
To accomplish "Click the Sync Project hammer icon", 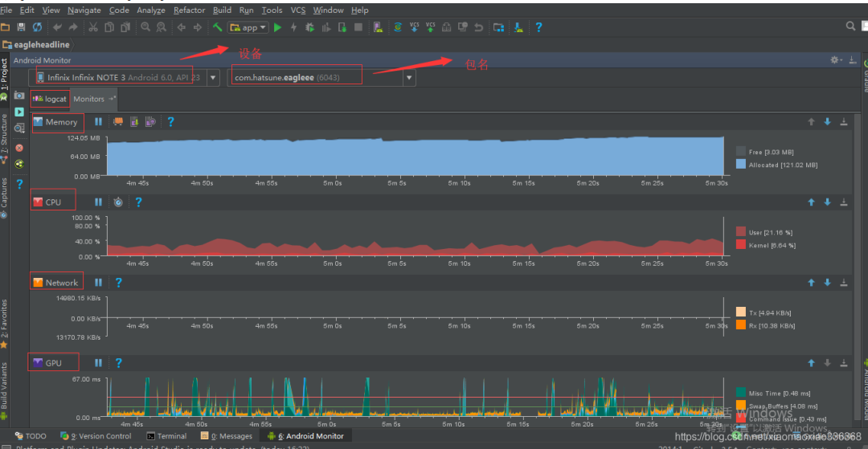I will coord(218,27).
